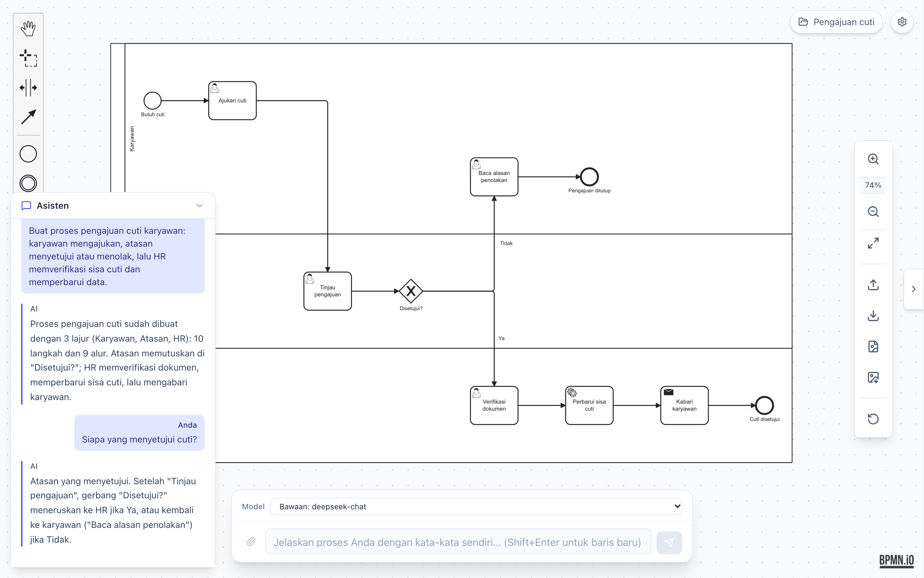Pick the intermediate event double circle in palette

(x=28, y=183)
